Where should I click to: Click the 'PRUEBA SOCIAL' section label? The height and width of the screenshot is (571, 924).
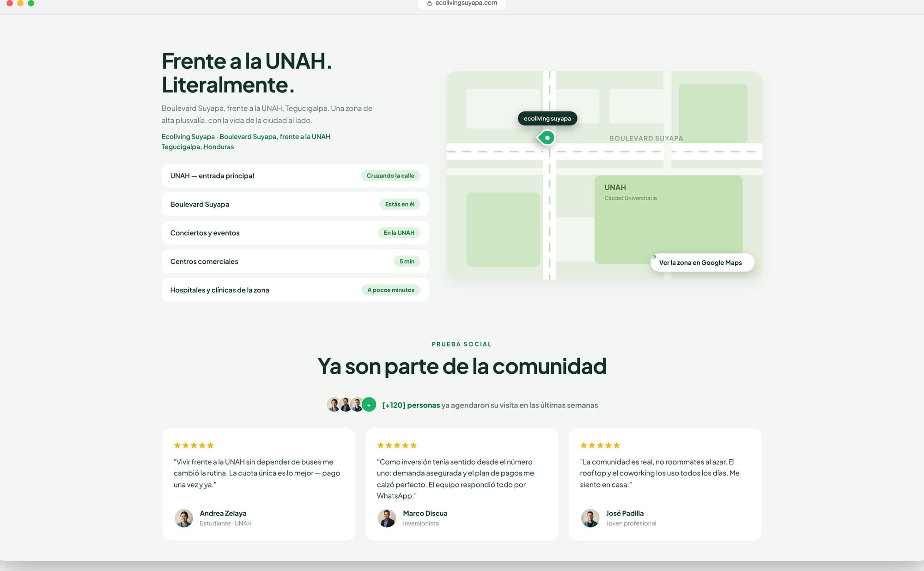coord(462,344)
